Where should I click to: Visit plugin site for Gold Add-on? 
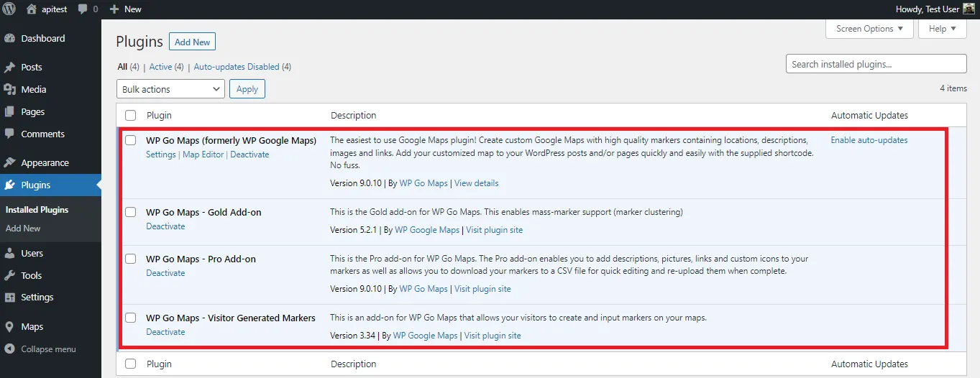[x=495, y=230]
